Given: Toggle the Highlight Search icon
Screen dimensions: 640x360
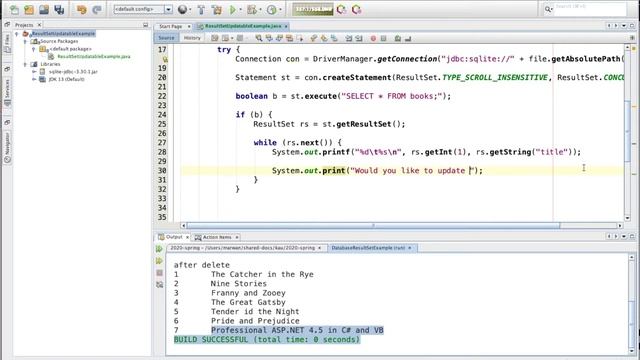Looking at the screenshot, I should click(289, 38).
